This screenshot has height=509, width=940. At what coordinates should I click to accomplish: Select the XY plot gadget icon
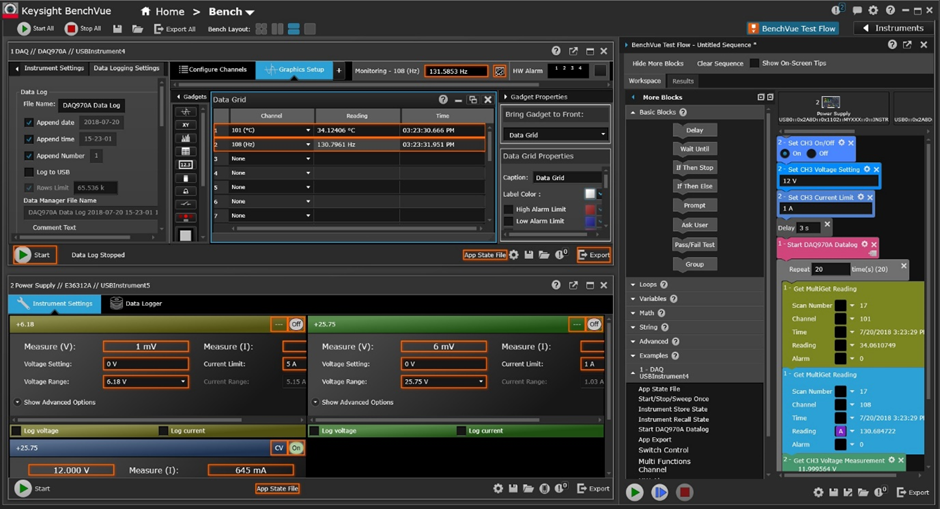click(185, 125)
